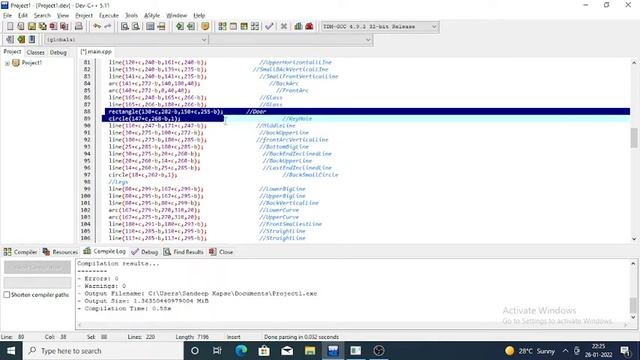Redo the edit from toolbar
Image resolution: width=640 pixels, height=360 pixels.
click(108, 27)
